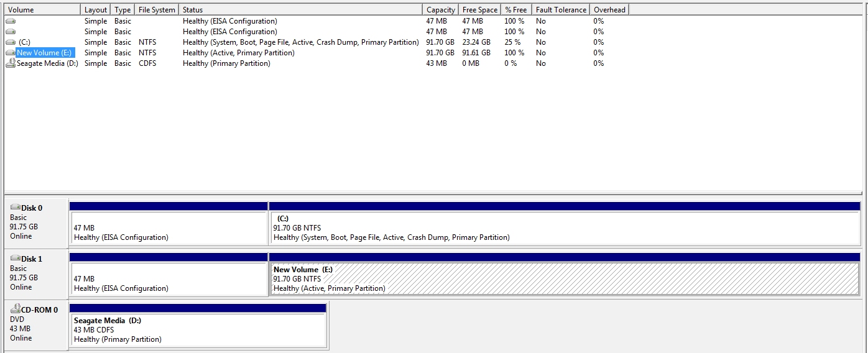Sort by the Volume column header
This screenshot has height=353, width=868.
(42, 10)
